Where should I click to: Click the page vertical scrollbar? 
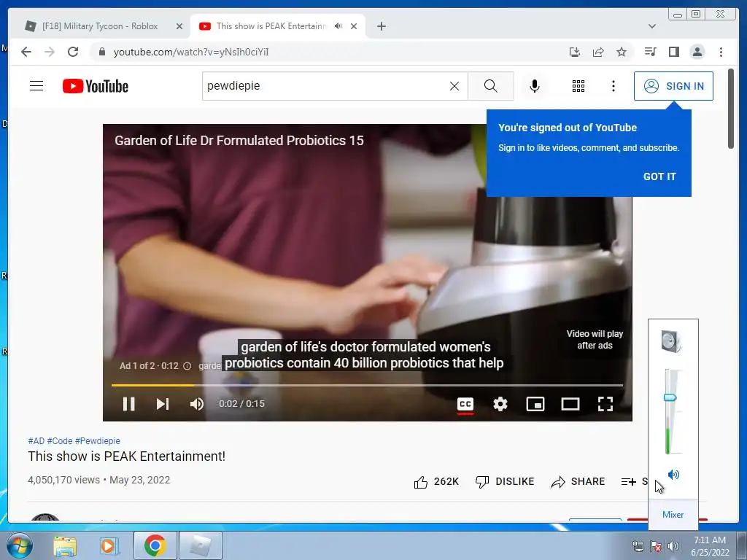click(x=731, y=109)
